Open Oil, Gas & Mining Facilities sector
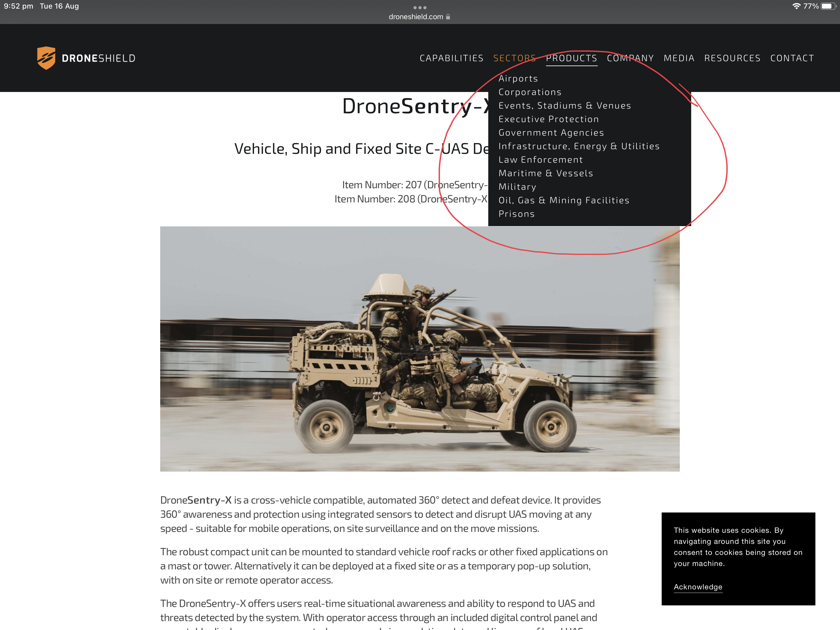Image resolution: width=840 pixels, height=630 pixels. (564, 200)
